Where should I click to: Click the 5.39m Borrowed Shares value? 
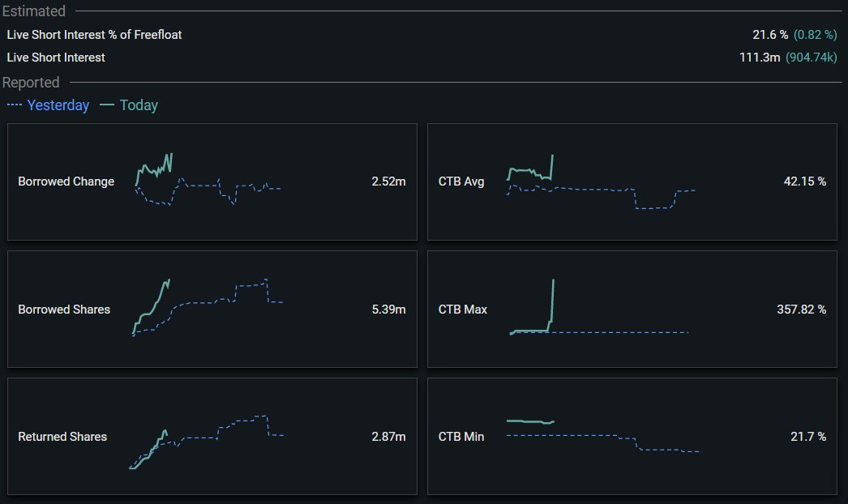(x=388, y=310)
